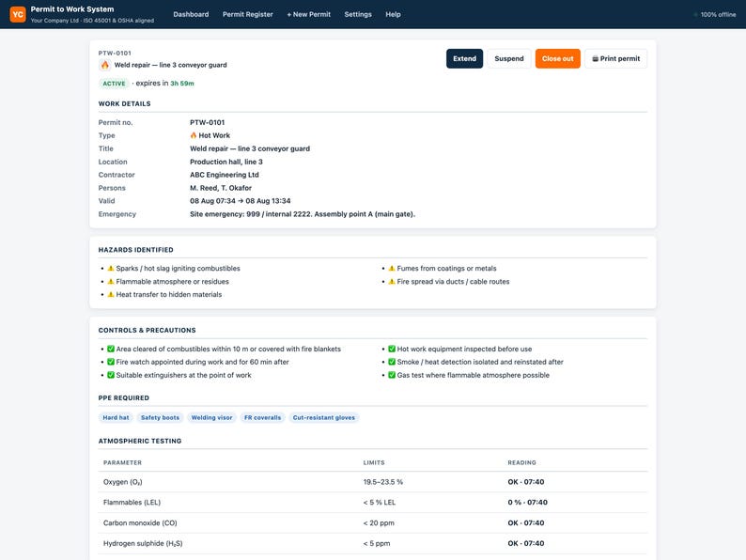Click the 19.5–23.5 % oxygen limit
The width and height of the screenshot is (746, 560).
[x=383, y=482]
